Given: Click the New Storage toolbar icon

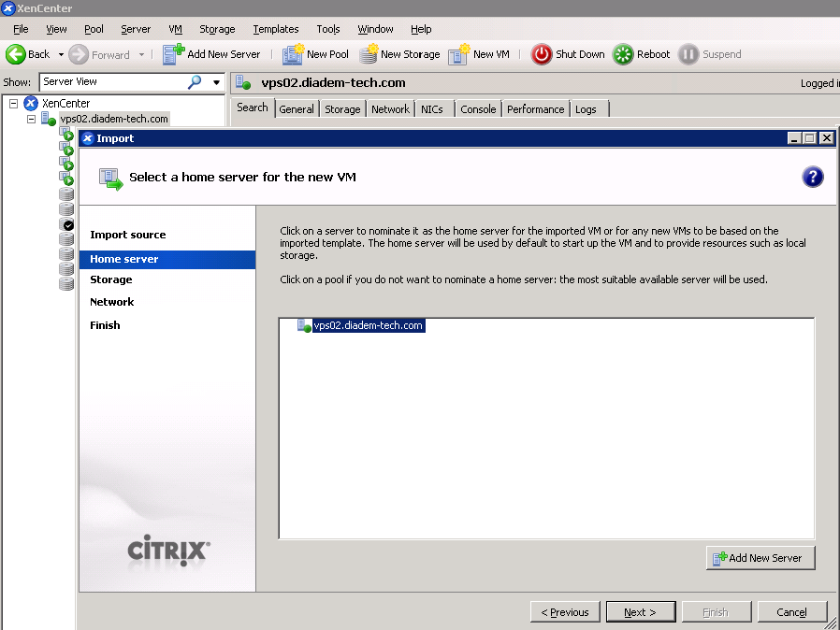Looking at the screenshot, I should click(x=369, y=54).
